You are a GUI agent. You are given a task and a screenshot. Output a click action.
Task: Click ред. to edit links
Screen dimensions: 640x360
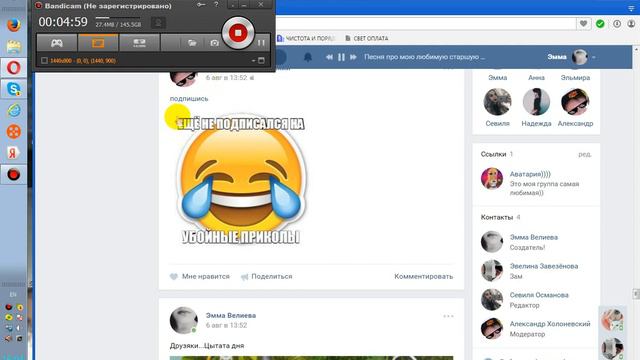584,154
